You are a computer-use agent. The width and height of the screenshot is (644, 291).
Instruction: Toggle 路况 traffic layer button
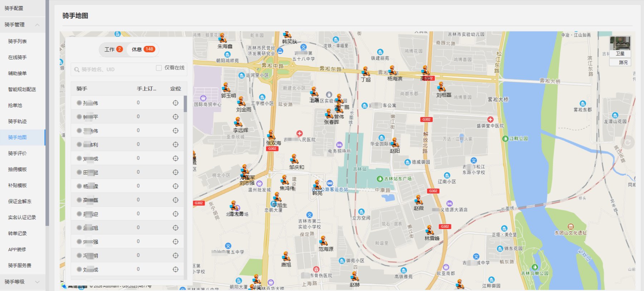point(620,62)
